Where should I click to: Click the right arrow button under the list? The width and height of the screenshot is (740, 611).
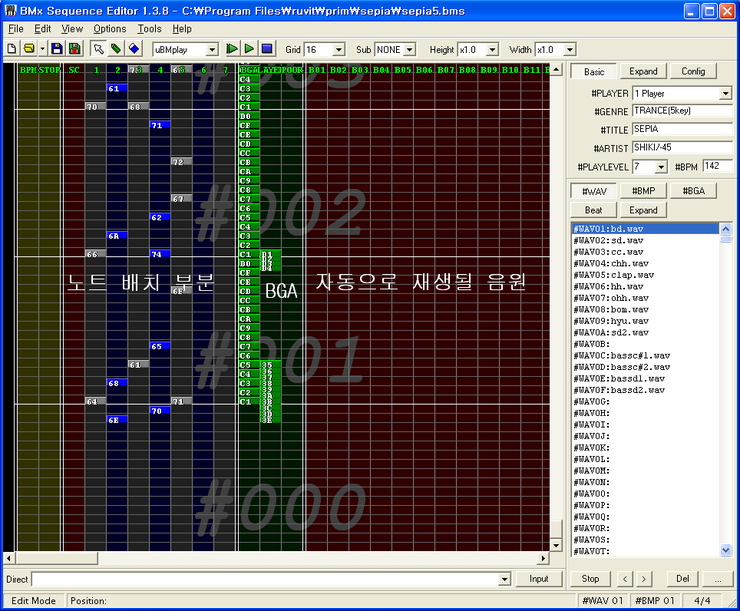coord(644,579)
